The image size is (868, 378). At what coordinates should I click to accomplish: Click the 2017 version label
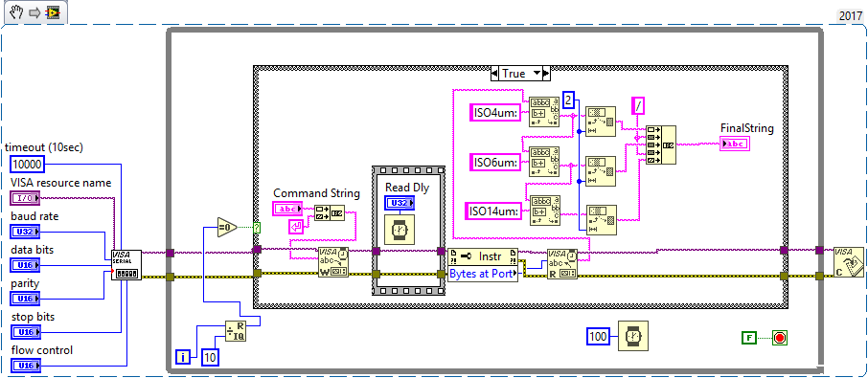pyautogui.click(x=851, y=16)
